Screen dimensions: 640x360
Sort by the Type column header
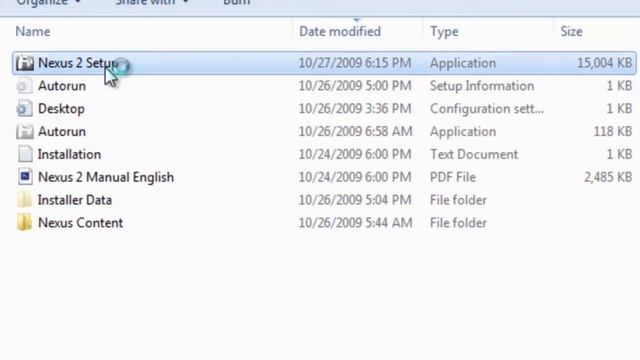444,31
